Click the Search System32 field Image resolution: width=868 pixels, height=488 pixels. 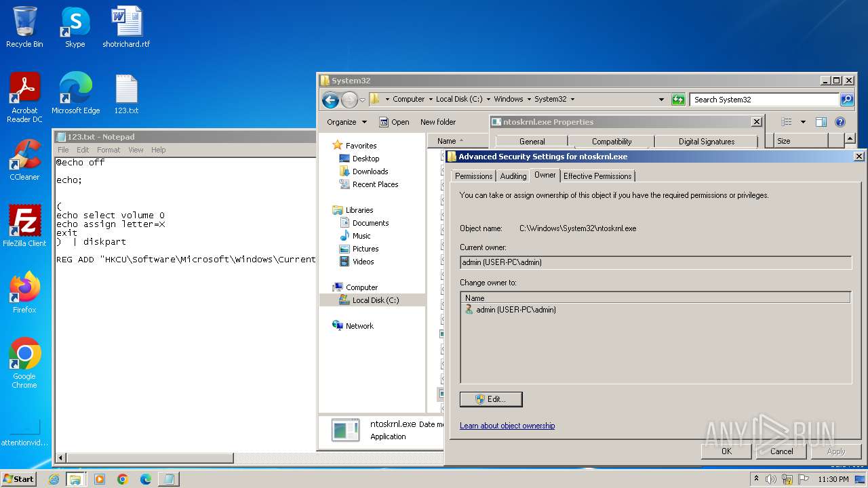[765, 100]
